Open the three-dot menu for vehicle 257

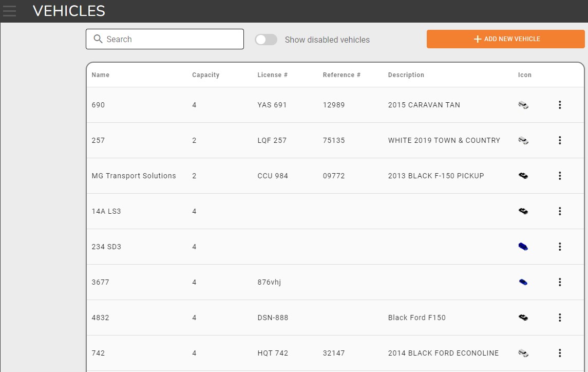560,140
